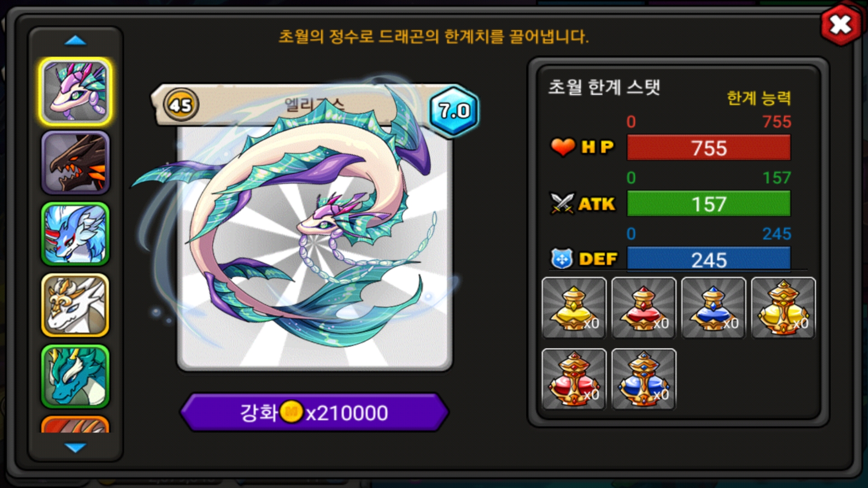868x488 pixels.
Task: Select the large red ornate potion
Action: [x=574, y=379]
